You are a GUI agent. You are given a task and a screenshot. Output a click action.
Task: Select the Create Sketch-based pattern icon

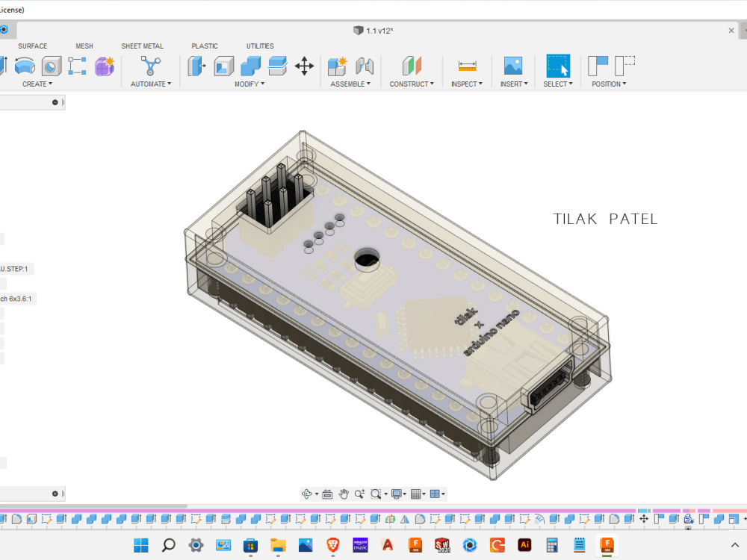point(77,66)
